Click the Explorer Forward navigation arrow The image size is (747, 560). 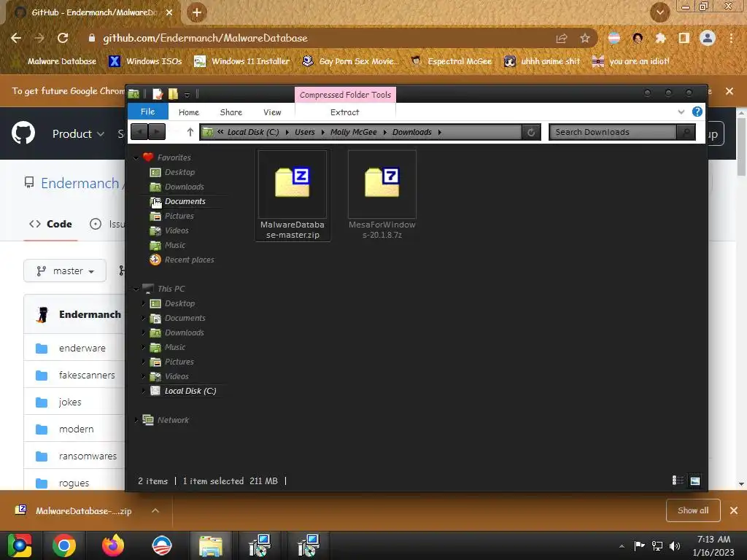coord(157,132)
